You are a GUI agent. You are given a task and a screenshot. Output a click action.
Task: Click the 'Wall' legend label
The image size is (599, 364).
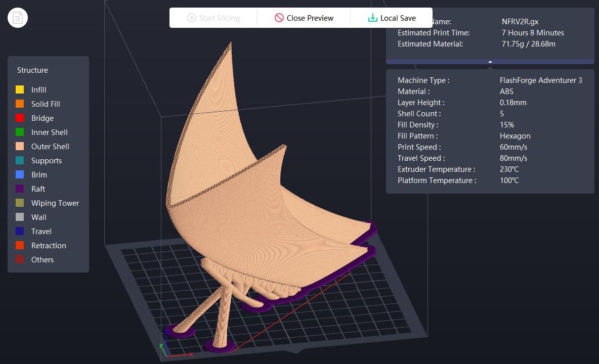tap(38, 217)
